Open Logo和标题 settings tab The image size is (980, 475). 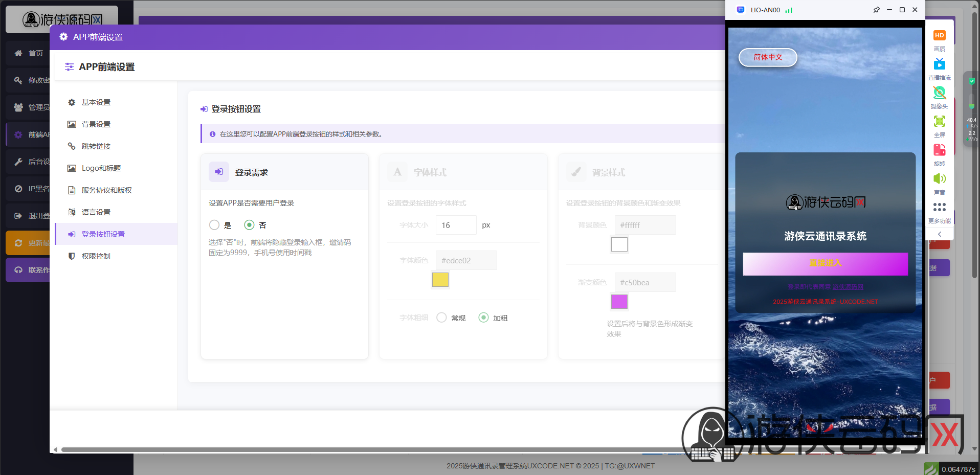(116, 168)
